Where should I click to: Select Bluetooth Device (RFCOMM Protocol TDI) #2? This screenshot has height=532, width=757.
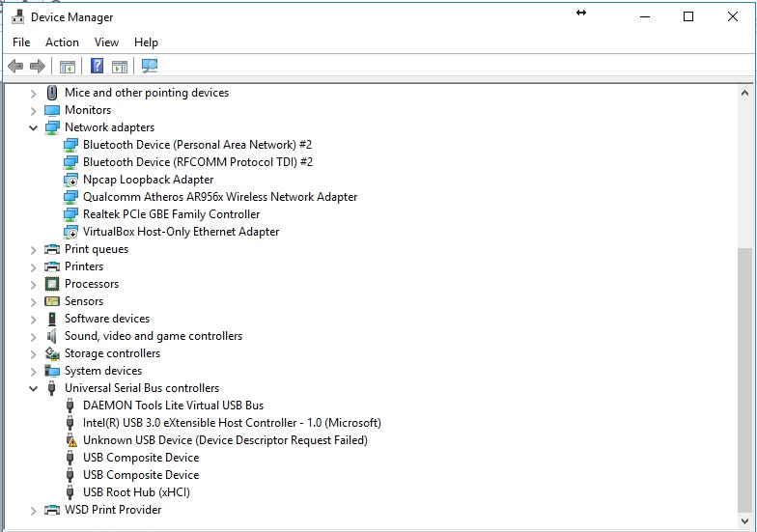coord(198,162)
